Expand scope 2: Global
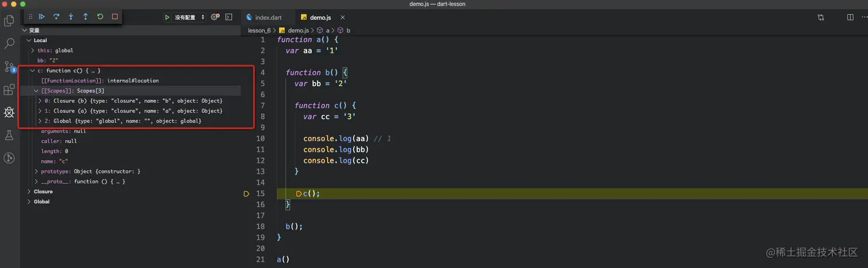The image size is (868, 268). (40, 121)
